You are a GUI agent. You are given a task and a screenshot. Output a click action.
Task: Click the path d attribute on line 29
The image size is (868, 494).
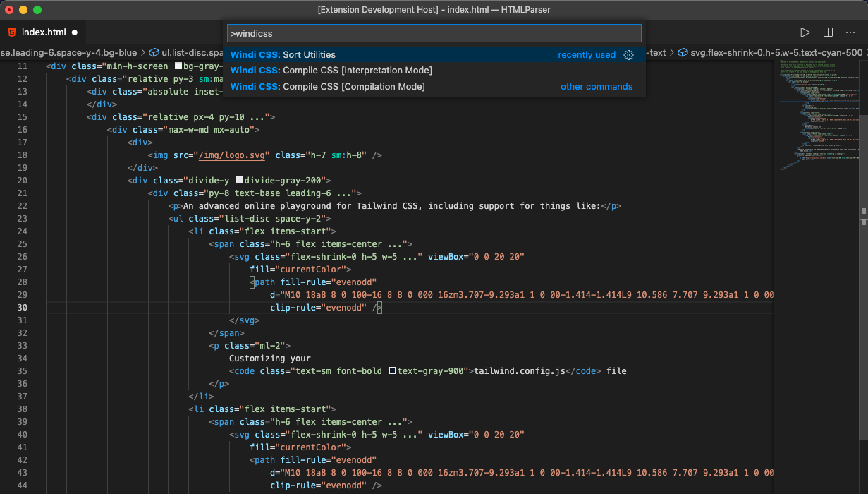(x=522, y=295)
